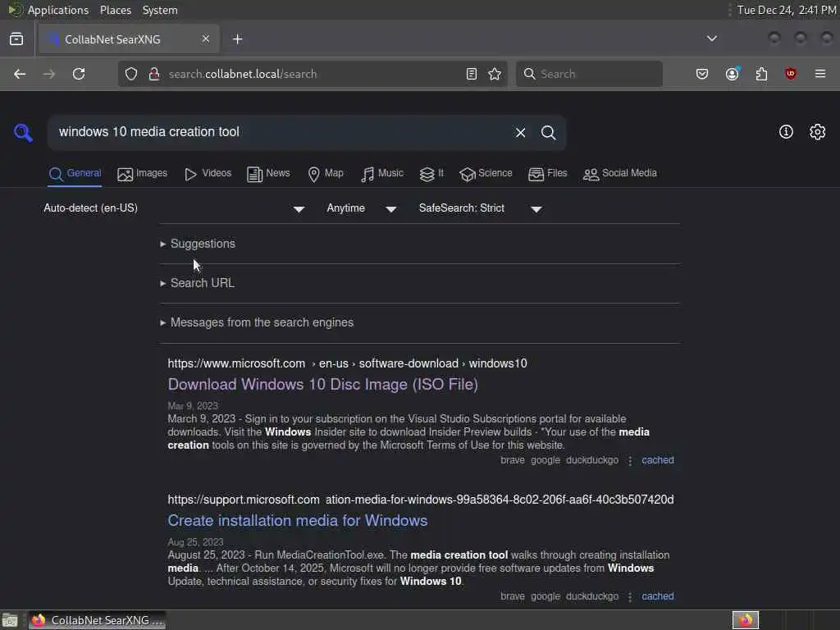The image size is (840, 630).
Task: Switch to the It tab
Action: [x=431, y=174]
